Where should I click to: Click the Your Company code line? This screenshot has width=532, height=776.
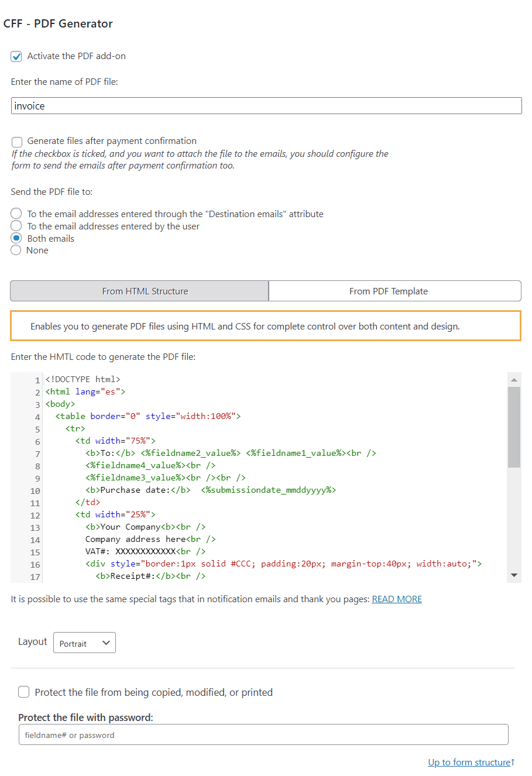pyautogui.click(x=146, y=527)
